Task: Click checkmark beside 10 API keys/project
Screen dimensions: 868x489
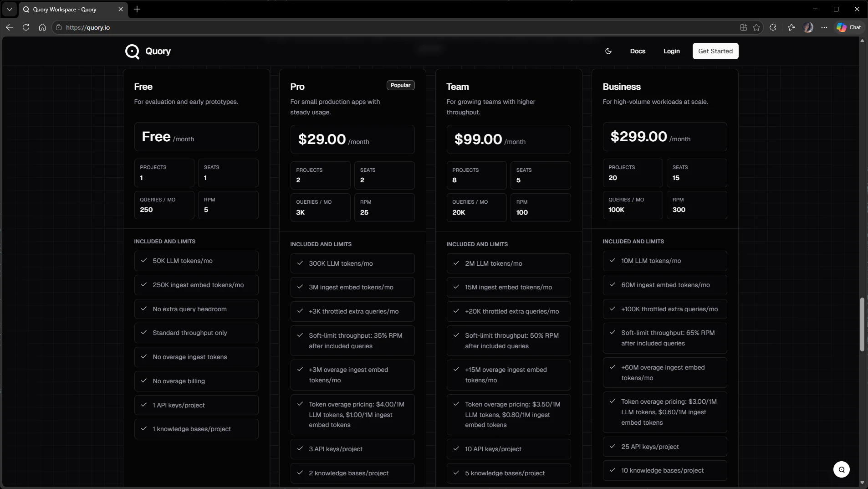Action: point(456,448)
